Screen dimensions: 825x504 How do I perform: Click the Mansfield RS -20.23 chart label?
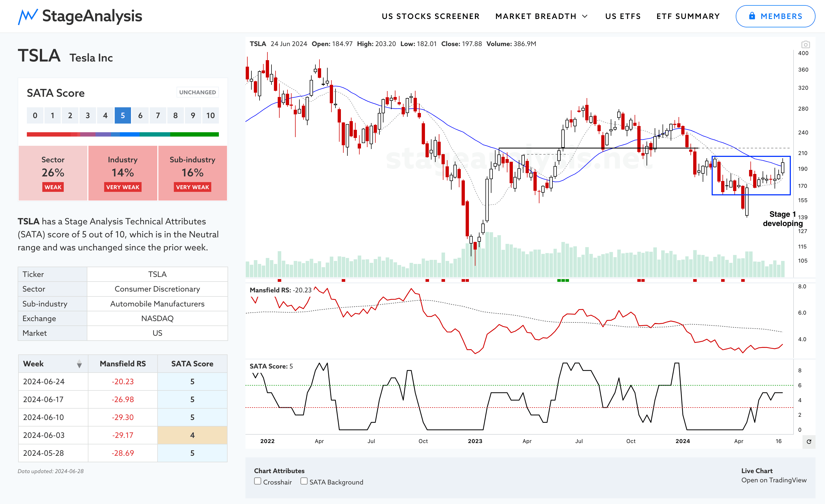click(x=280, y=290)
